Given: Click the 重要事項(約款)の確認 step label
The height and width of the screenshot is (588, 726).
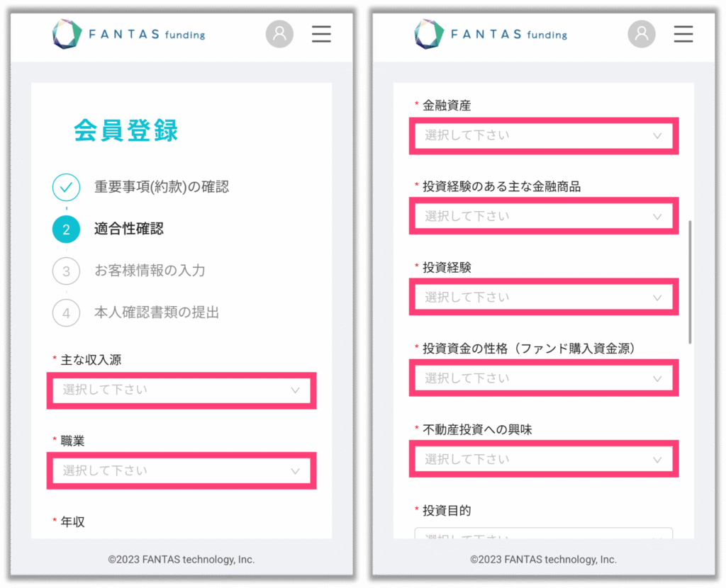Looking at the screenshot, I should point(162,187).
